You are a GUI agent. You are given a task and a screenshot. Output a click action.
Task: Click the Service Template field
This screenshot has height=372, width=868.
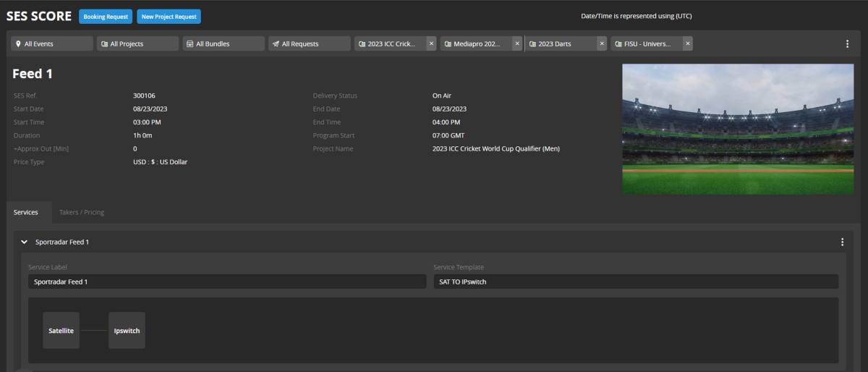tap(636, 282)
